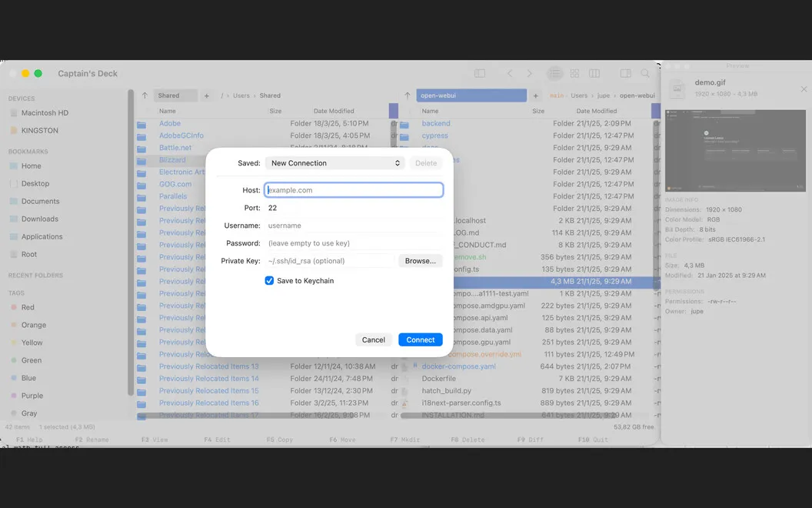Add a new tab next to open-webui

[535, 95]
